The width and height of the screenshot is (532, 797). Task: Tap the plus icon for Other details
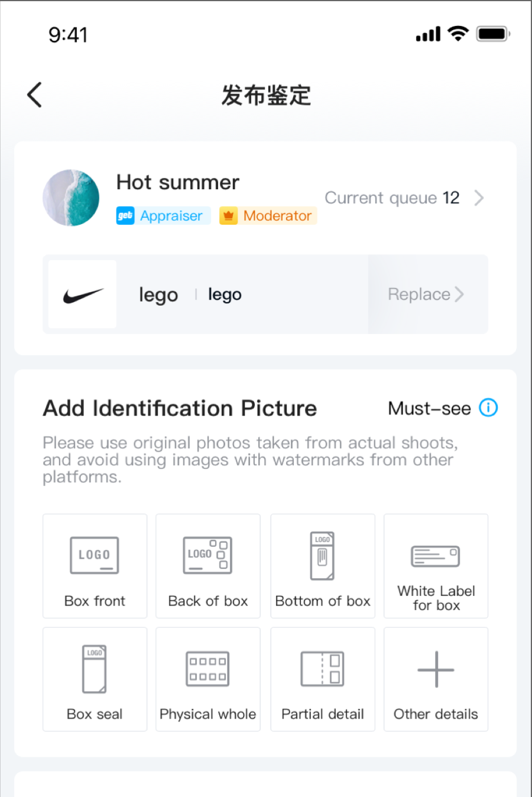pos(436,669)
